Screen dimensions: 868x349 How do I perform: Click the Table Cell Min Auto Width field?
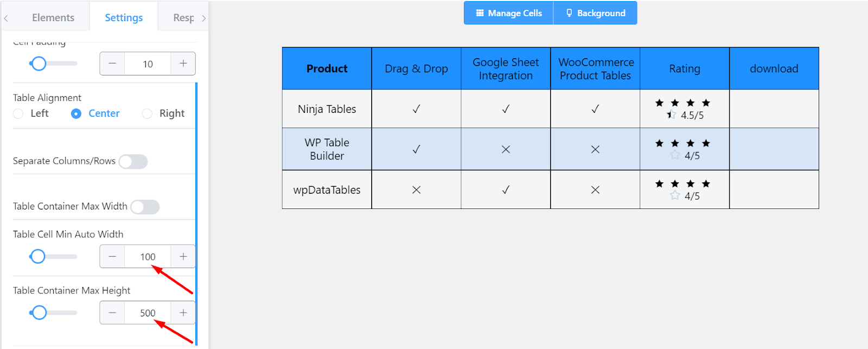148,257
